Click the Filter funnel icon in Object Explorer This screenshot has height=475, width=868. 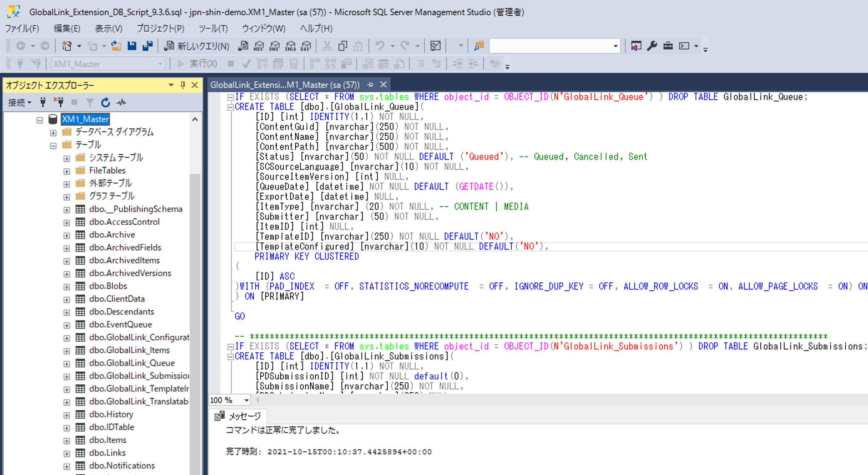coord(90,103)
